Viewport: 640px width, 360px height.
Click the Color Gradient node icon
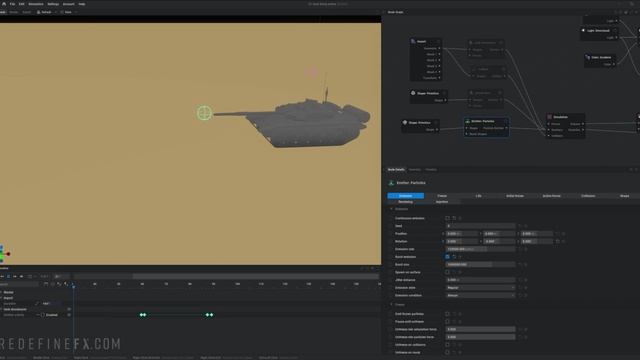[x=588, y=57]
